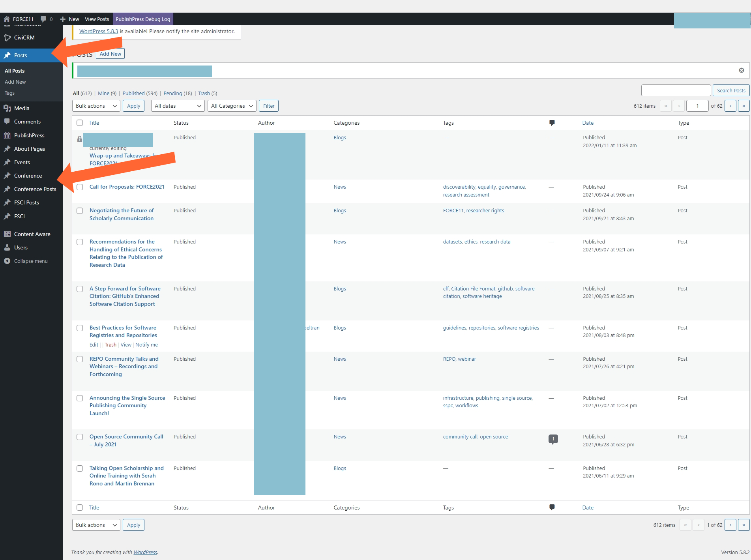Click the plus New icon in admin bar
This screenshot has height=560, width=751.
point(63,19)
